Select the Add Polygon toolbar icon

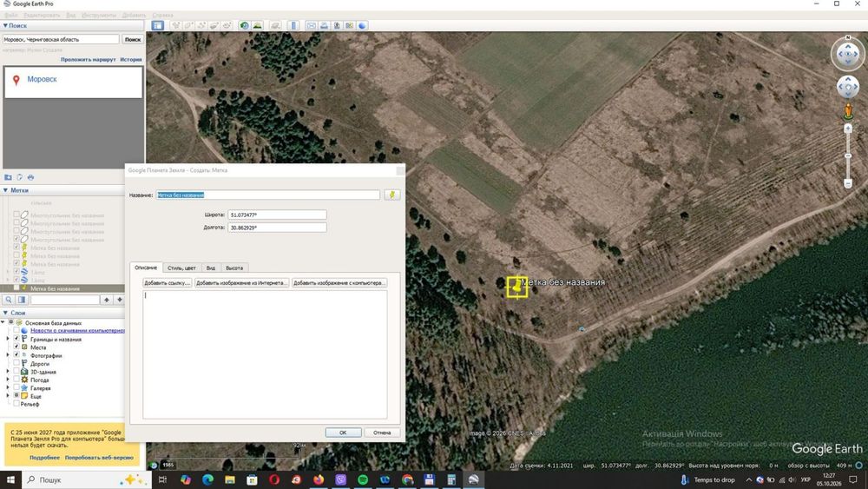(x=188, y=25)
